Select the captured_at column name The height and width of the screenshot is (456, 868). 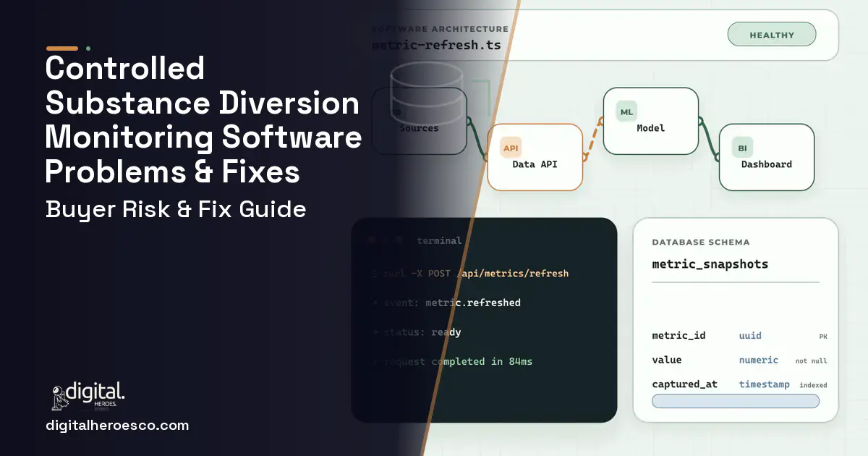point(684,384)
